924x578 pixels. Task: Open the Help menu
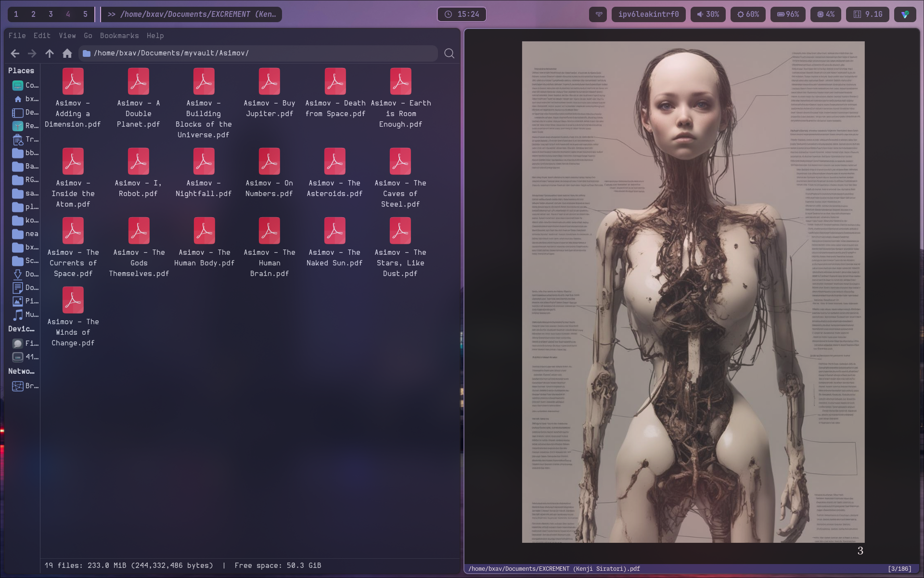click(x=155, y=36)
